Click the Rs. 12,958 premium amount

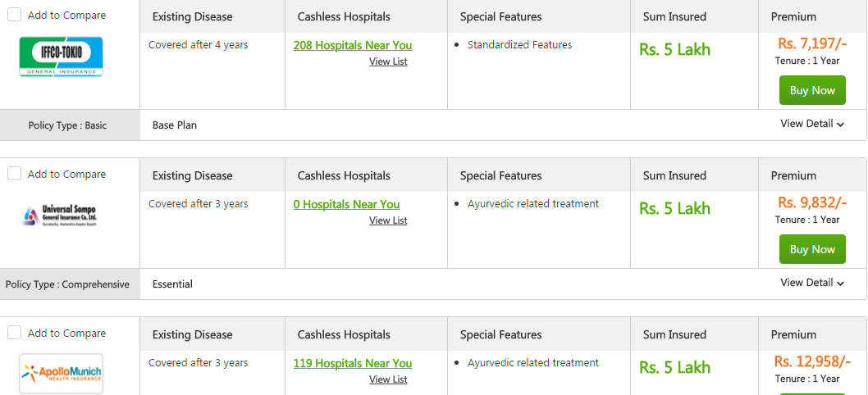(811, 361)
